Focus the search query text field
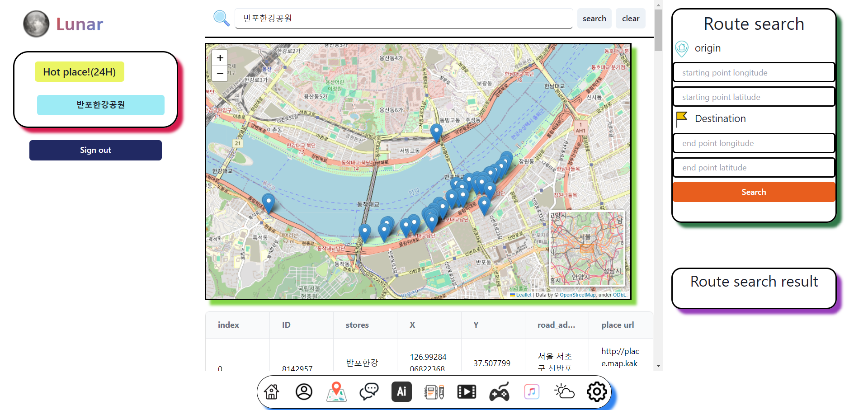868x410 pixels. coord(404,19)
